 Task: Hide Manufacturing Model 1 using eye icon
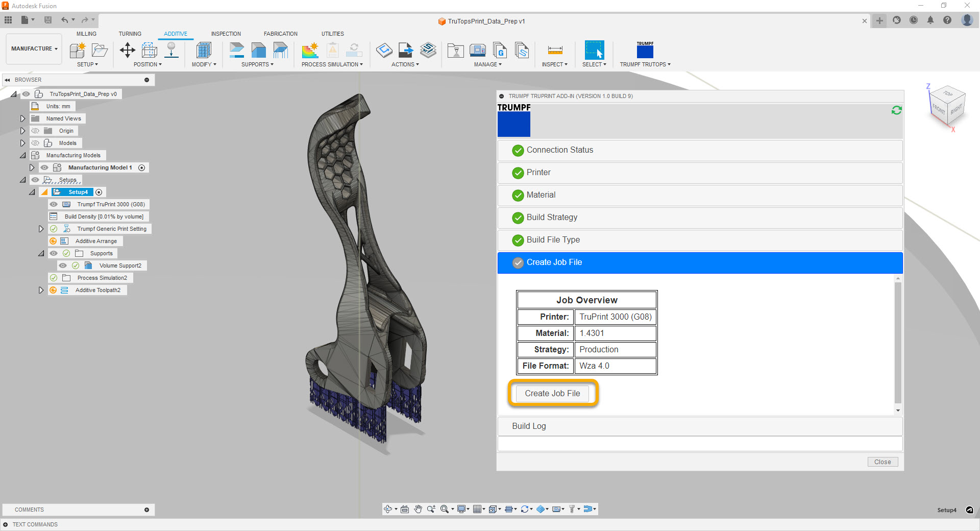[x=44, y=167]
